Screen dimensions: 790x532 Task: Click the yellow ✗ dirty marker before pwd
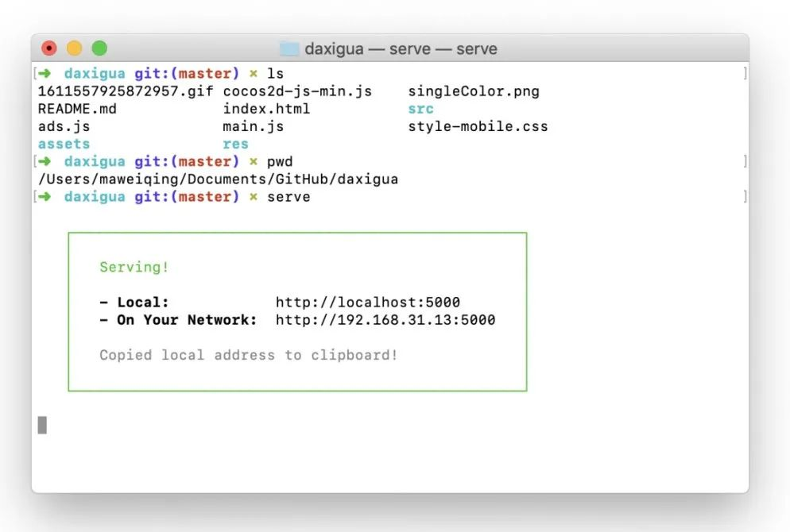pyautogui.click(x=254, y=161)
